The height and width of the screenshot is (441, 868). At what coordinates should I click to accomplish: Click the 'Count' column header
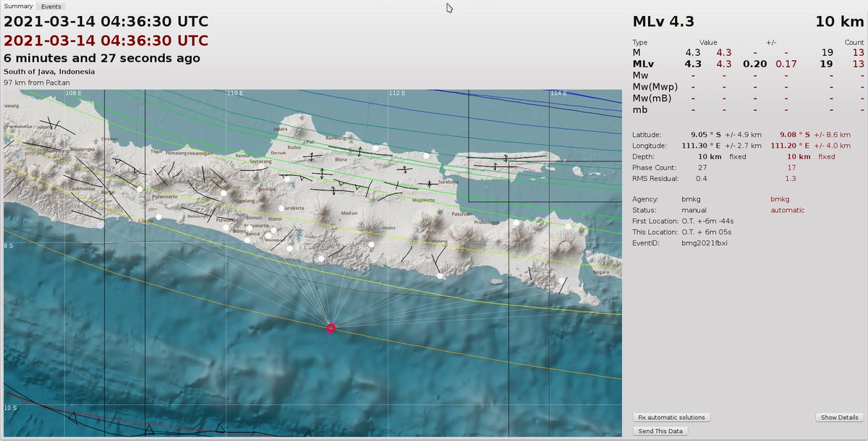pyautogui.click(x=854, y=42)
